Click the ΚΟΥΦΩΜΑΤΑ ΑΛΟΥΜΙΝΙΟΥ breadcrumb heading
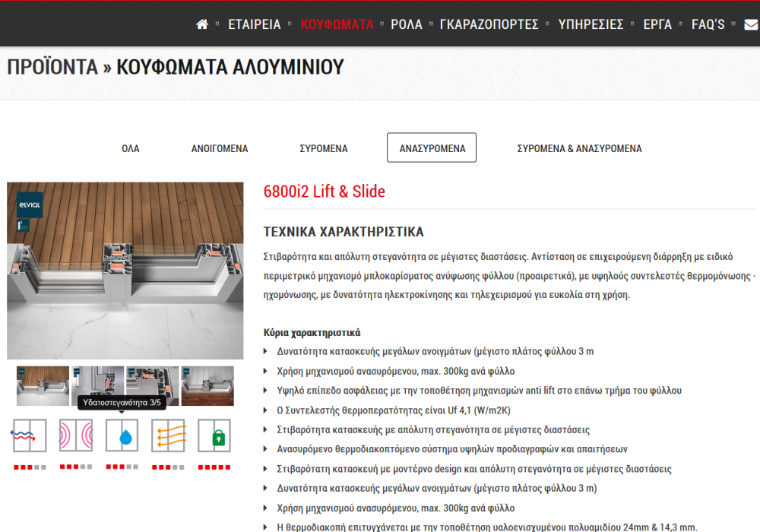Screen dimensions: 760x532 point(230,68)
